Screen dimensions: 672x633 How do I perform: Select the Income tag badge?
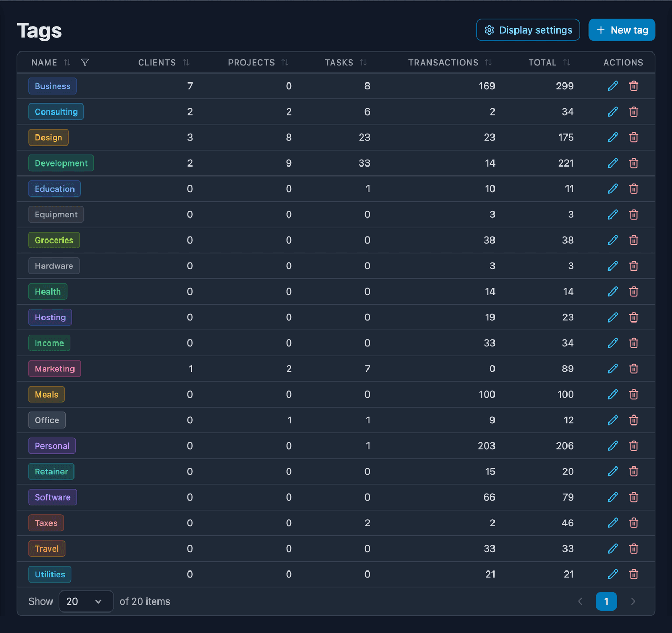pyautogui.click(x=49, y=344)
